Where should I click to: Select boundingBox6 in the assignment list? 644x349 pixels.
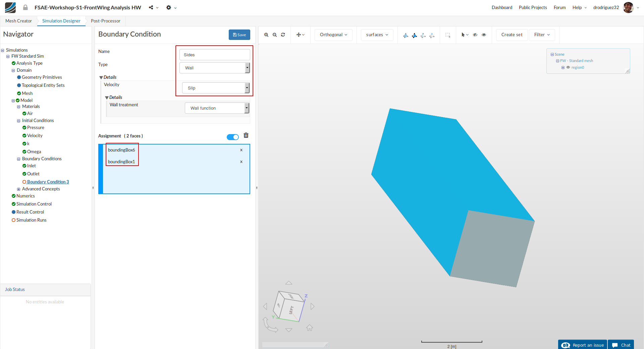121,150
